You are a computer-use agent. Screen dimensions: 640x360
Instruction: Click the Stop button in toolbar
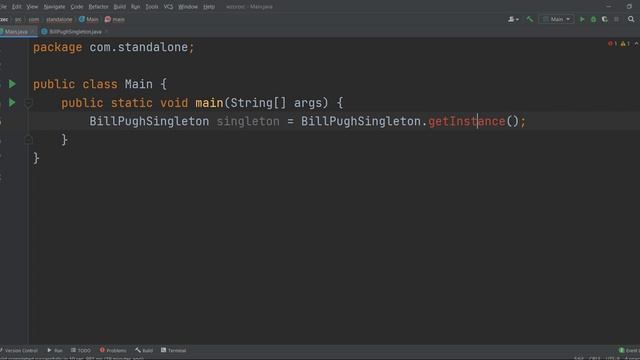click(616, 19)
